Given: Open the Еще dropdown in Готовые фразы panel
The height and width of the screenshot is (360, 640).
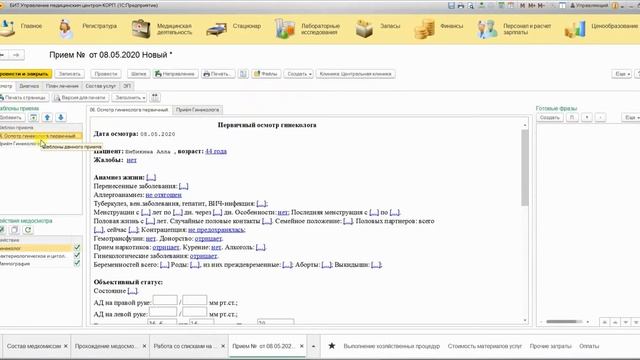Looking at the screenshot, I should (x=631, y=118).
